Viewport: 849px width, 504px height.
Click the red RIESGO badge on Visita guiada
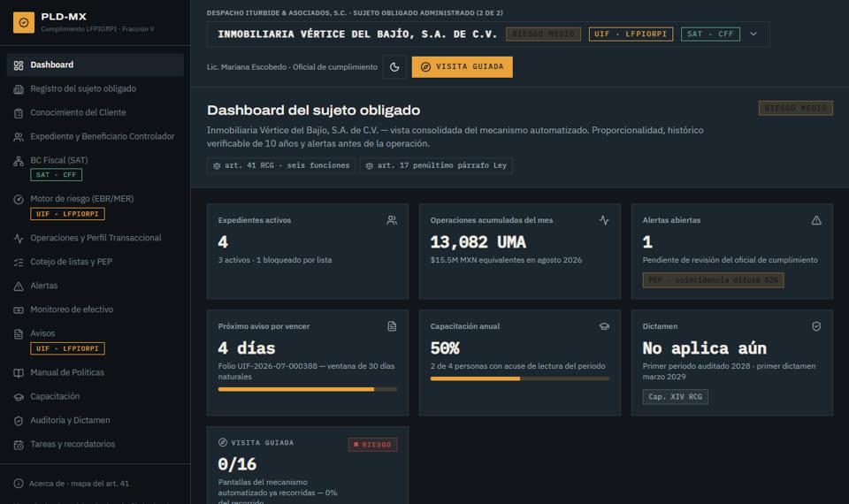(x=372, y=445)
